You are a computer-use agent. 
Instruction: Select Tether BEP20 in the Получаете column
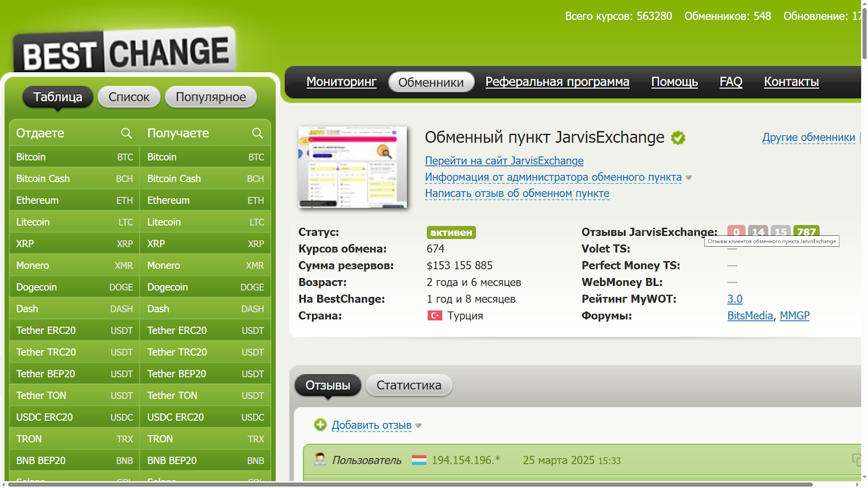coord(206,374)
